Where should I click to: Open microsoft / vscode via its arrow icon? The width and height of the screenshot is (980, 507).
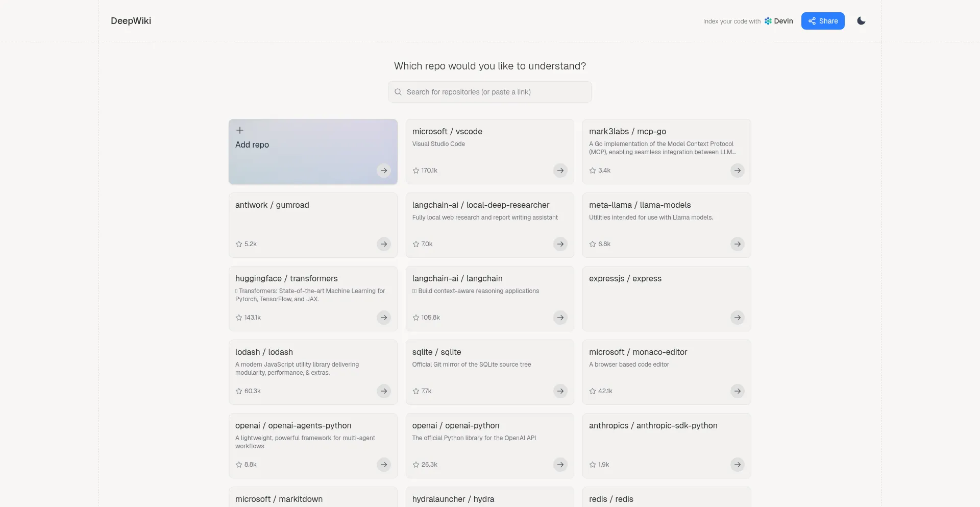(560, 171)
